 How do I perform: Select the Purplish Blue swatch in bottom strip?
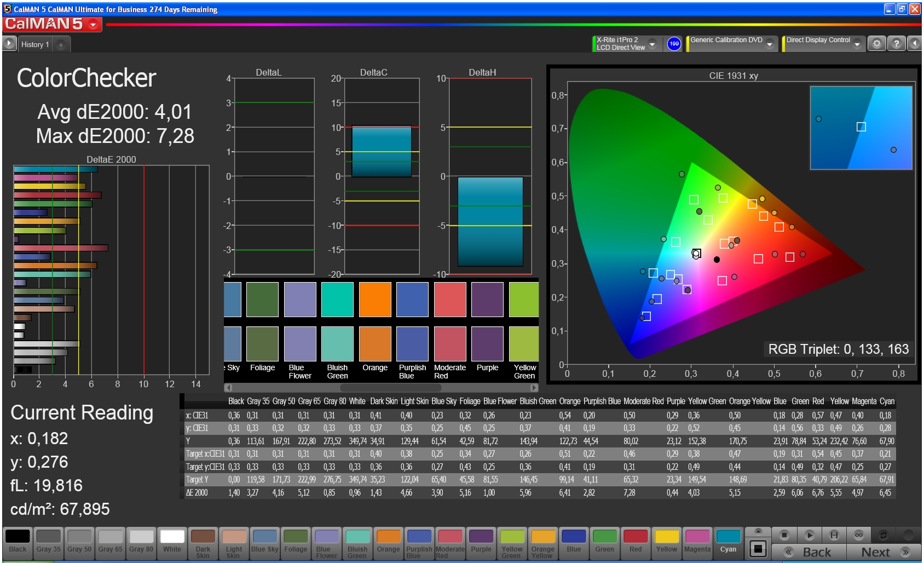point(419,543)
